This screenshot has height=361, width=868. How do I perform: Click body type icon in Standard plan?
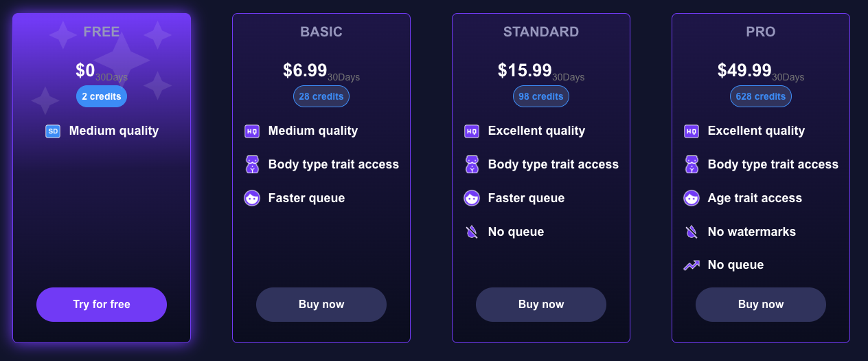[472, 164]
